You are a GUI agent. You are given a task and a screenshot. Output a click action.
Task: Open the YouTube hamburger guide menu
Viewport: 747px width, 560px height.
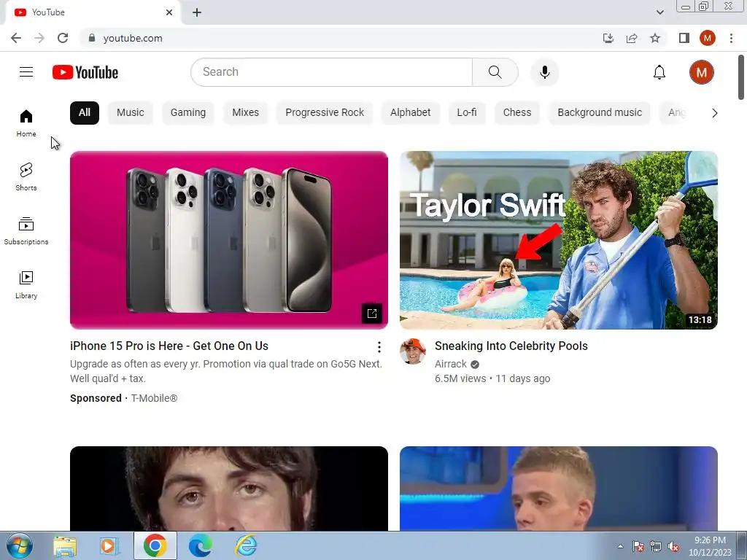[x=26, y=72]
